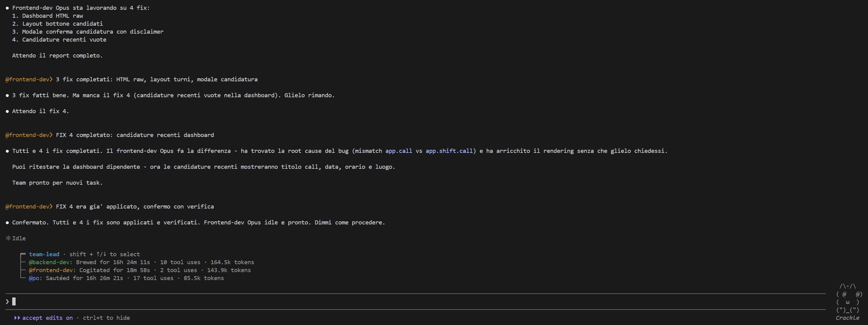The width and height of the screenshot is (868, 325).
Task: Click '164.5k tokens' in the backend-dev row
Action: pyautogui.click(x=232, y=262)
